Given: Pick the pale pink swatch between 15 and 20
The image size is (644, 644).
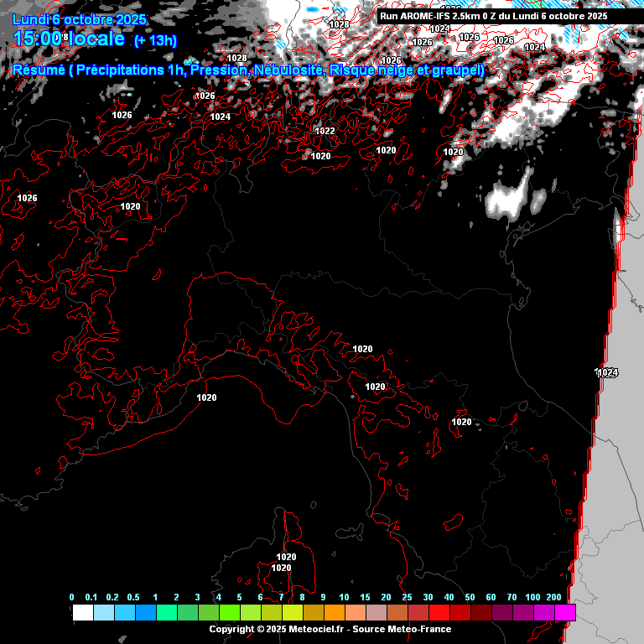Looking at the screenshot, I should [376, 613].
